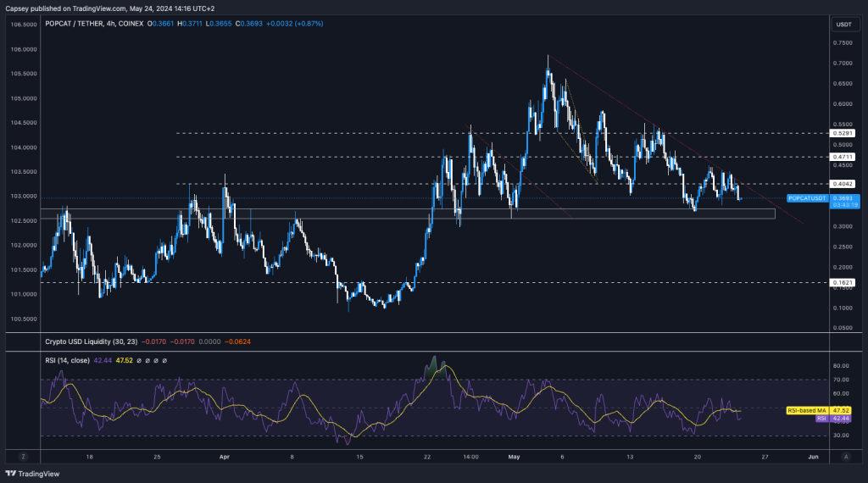Select the 0.1621 horizontal level label
The image size is (868, 483).
[x=843, y=282]
